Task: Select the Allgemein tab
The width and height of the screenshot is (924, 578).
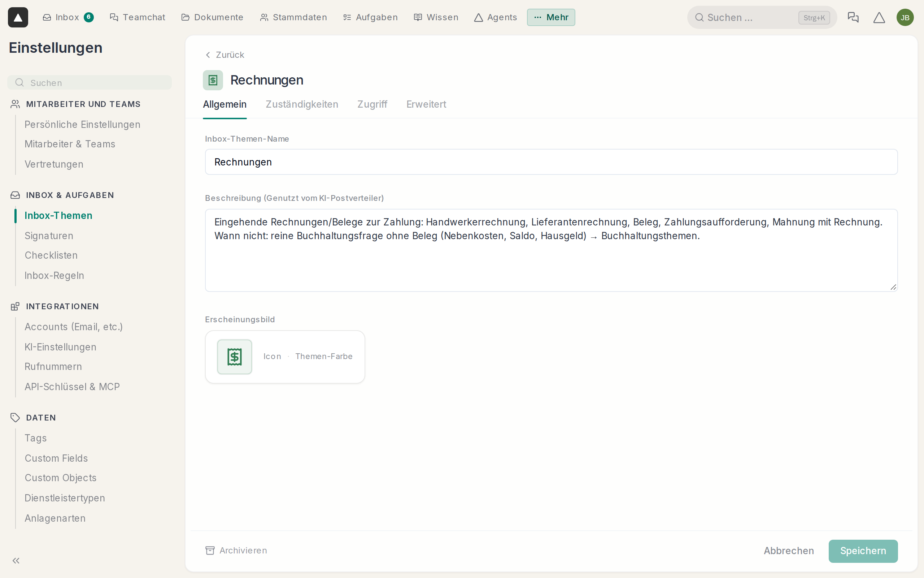Action: tap(225, 104)
